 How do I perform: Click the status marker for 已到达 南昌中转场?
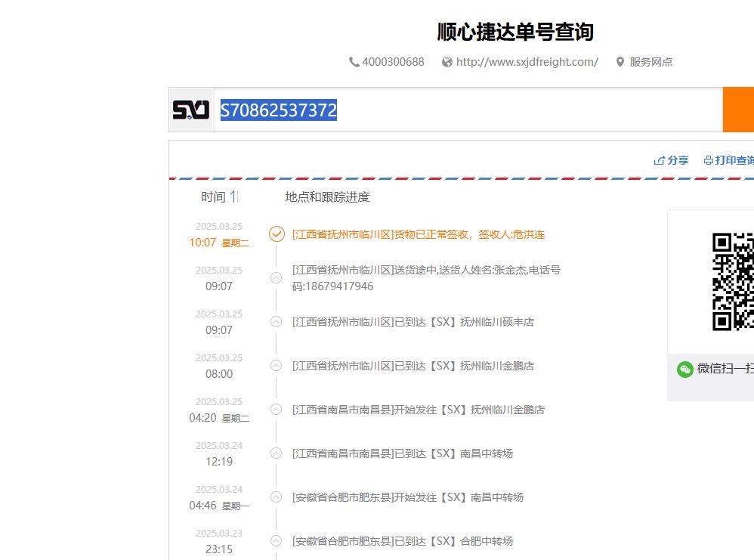[276, 453]
